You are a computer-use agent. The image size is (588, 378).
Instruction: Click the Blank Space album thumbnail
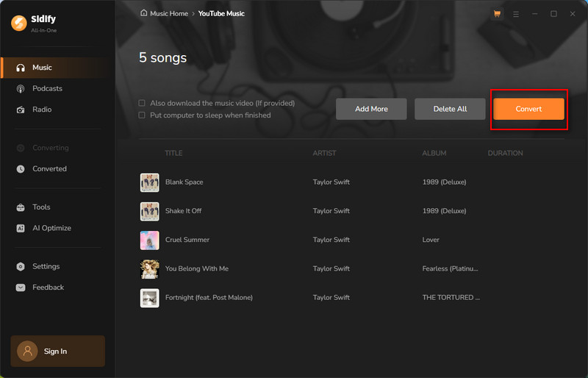pyautogui.click(x=150, y=182)
